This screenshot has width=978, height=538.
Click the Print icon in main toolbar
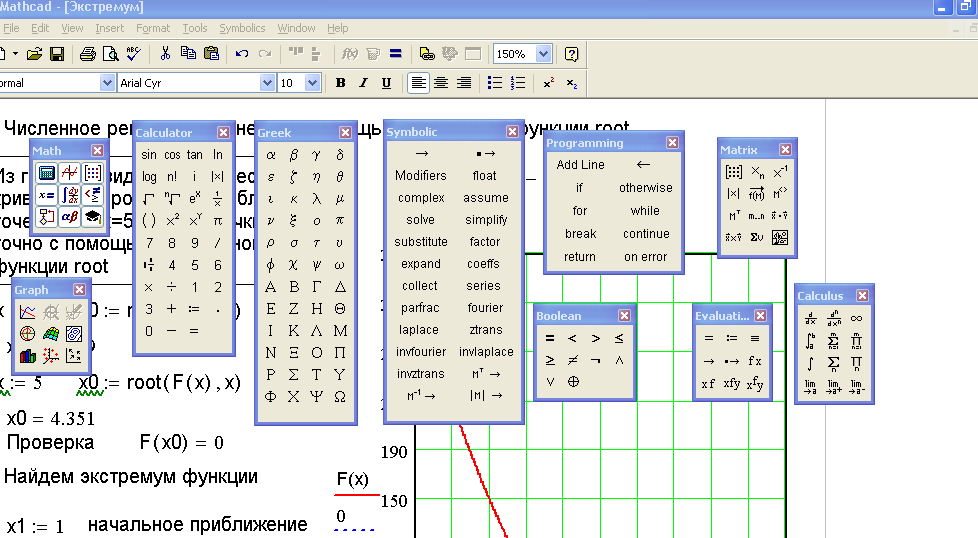87,54
